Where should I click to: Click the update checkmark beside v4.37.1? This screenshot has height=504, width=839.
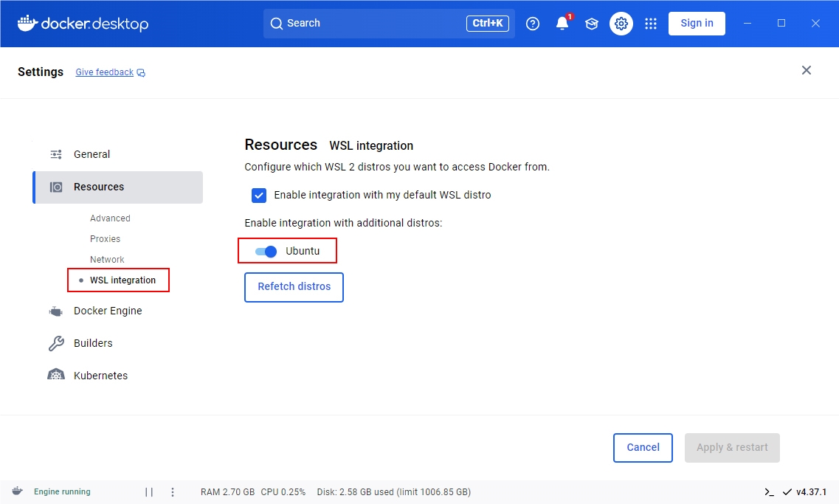point(787,491)
